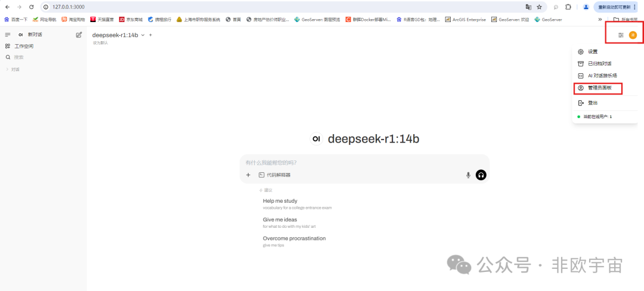This screenshot has width=644, height=291.
Task: Open the browser profile icon
Action: 586,7
